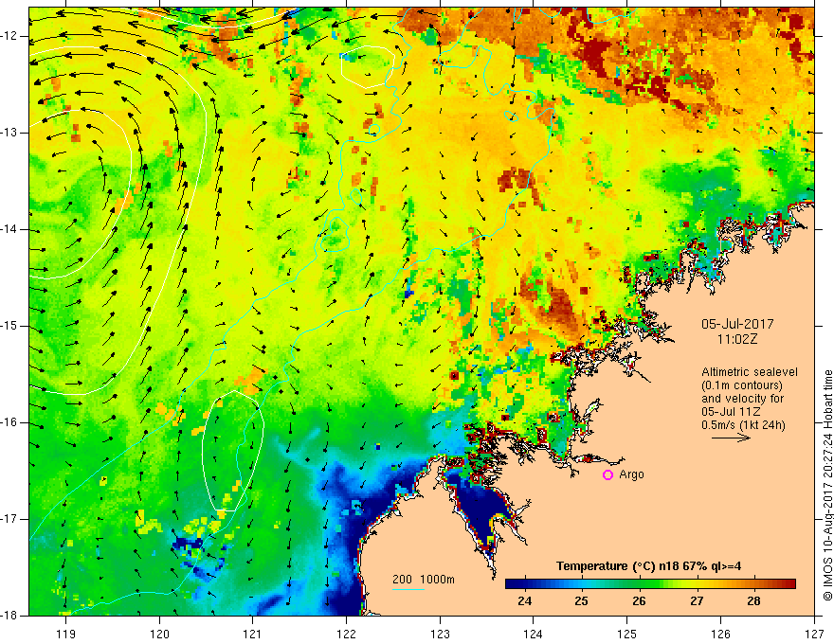Click longitude axis label 127

(814, 634)
